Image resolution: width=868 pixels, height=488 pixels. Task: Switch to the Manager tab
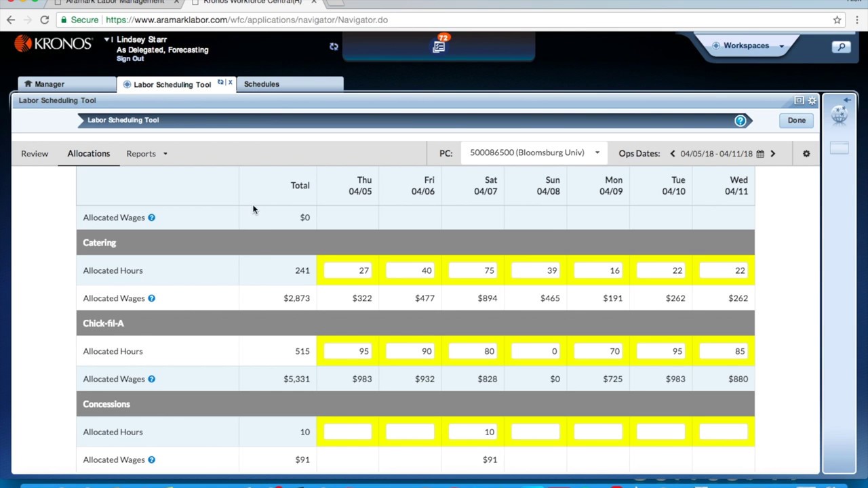(66, 84)
